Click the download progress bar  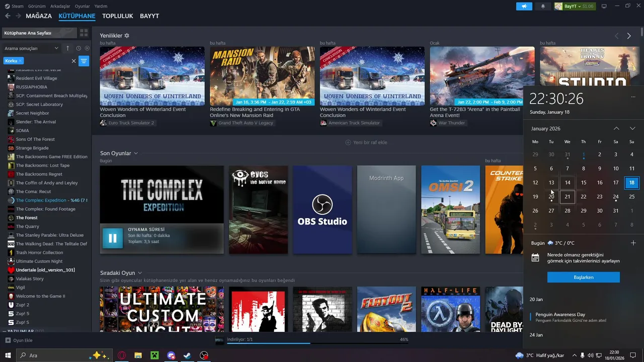[x=317, y=343]
